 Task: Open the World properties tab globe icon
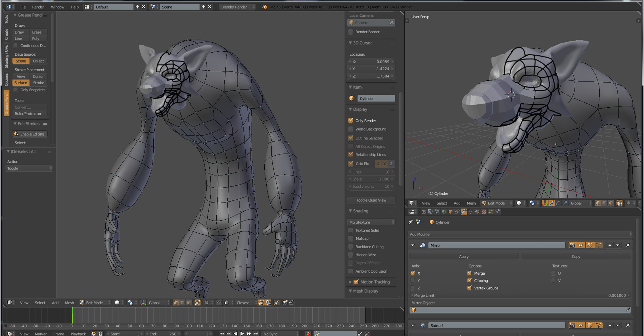click(444, 212)
